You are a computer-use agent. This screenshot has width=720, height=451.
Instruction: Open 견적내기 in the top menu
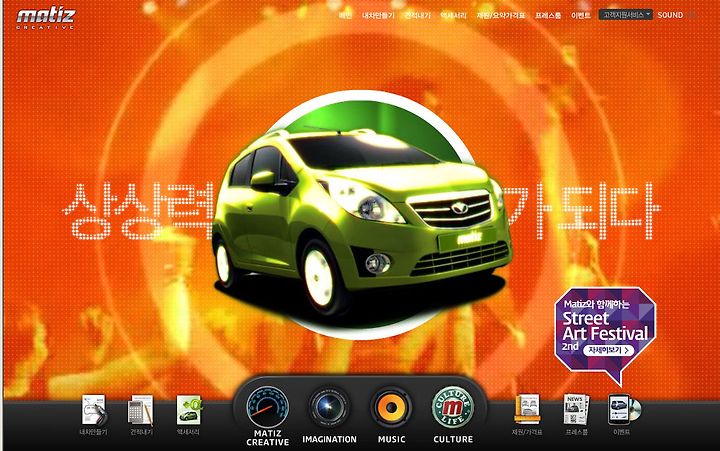418,15
